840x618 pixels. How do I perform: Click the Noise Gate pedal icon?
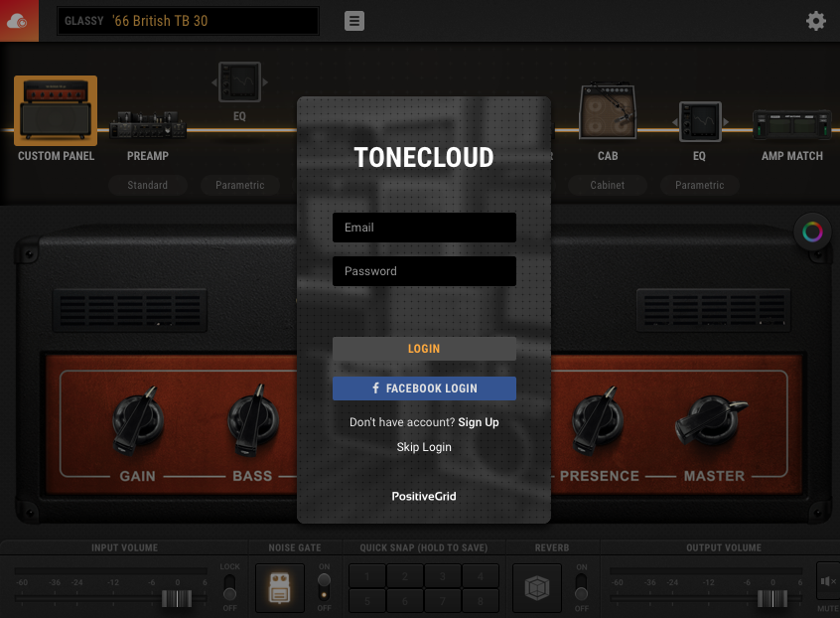pyautogui.click(x=280, y=588)
